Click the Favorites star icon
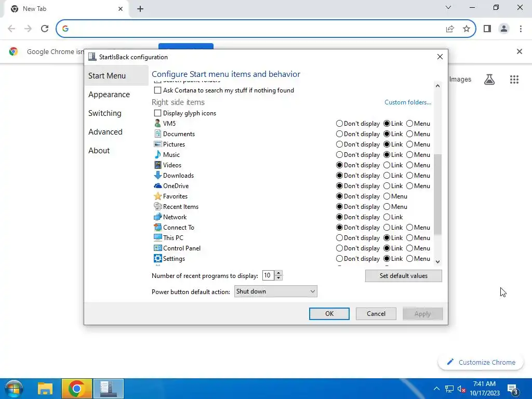The image size is (532, 399). tap(157, 196)
